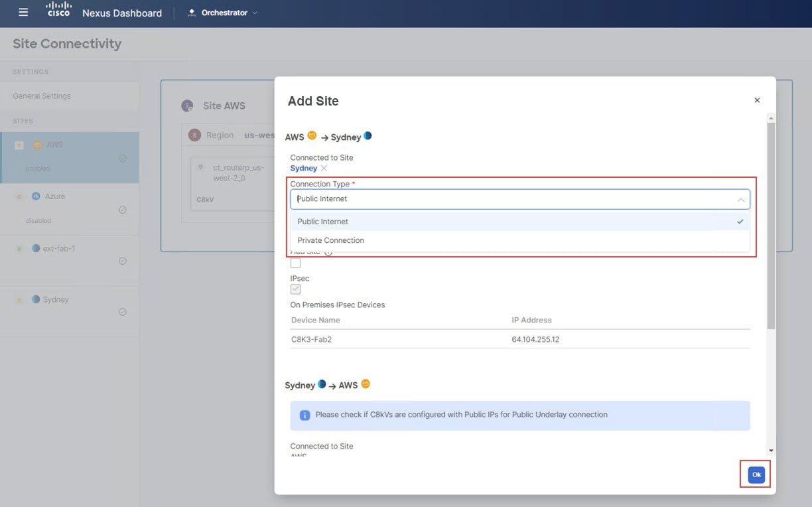Open the hamburger navigation menu

pyautogui.click(x=23, y=13)
